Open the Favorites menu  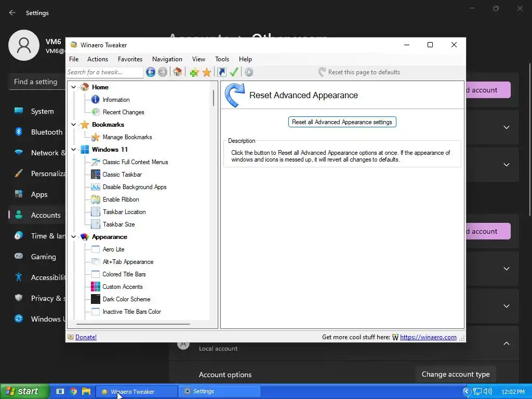pos(130,59)
